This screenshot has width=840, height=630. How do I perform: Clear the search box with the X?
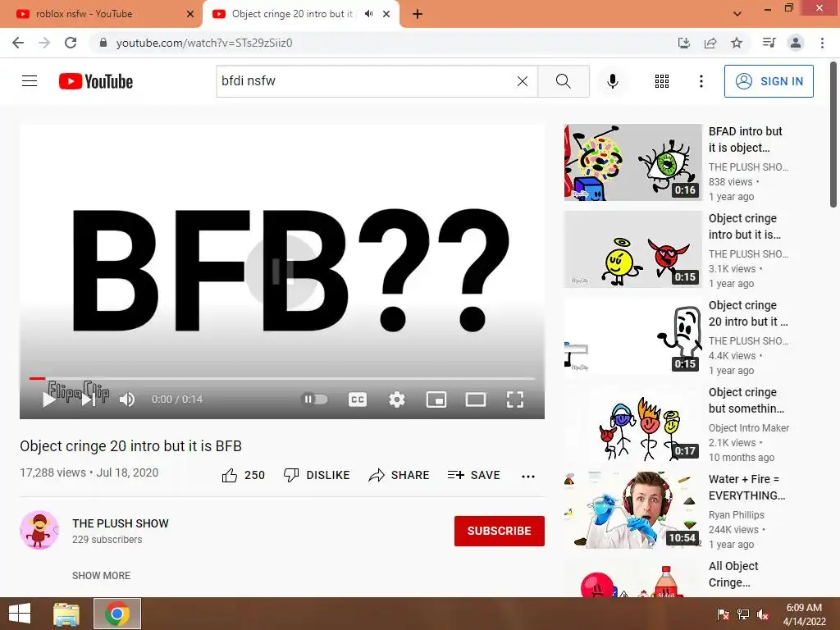coord(523,81)
